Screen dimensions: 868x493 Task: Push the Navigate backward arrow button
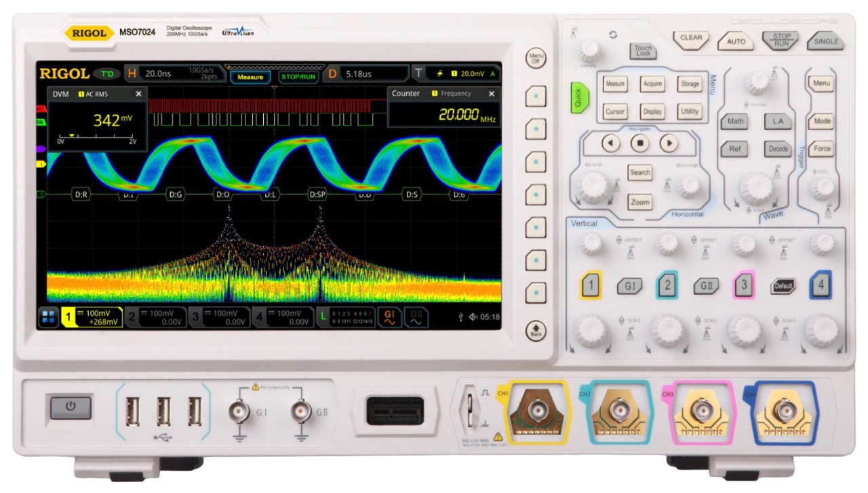point(611,143)
